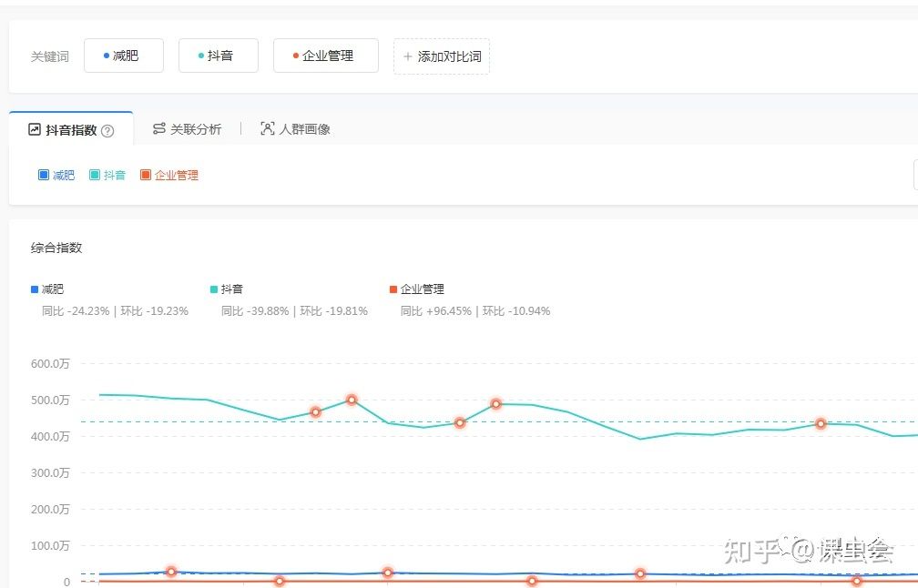
Task: Click the help question-mark icon beside 抖音指数
Action: pyautogui.click(x=107, y=130)
